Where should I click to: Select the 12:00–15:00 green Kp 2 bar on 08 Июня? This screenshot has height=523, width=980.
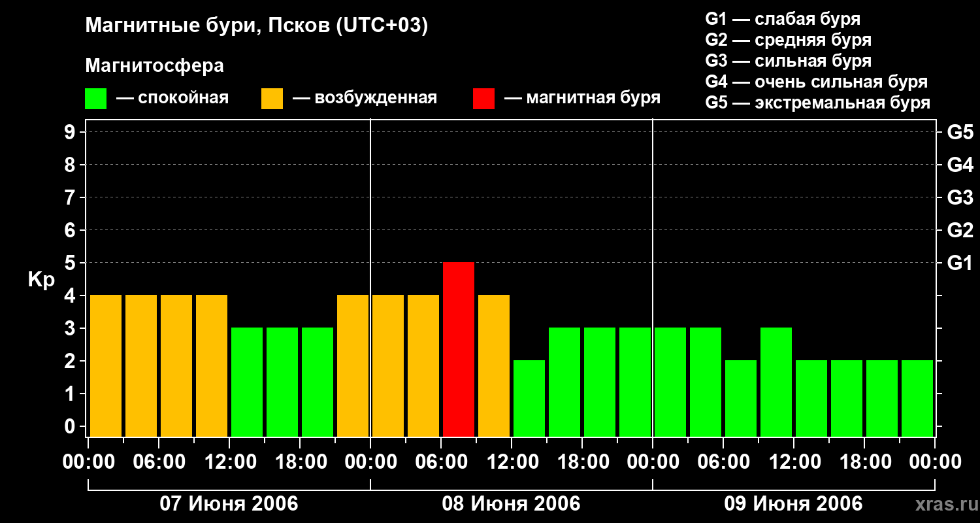click(529, 398)
